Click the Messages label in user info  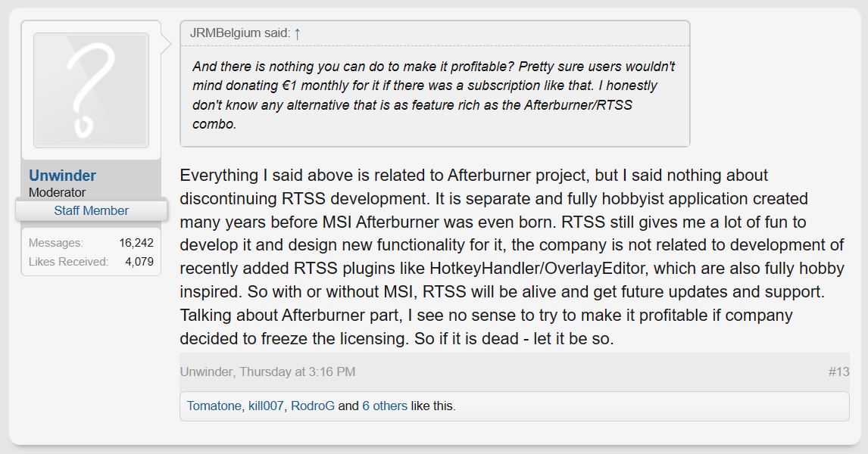(x=56, y=243)
